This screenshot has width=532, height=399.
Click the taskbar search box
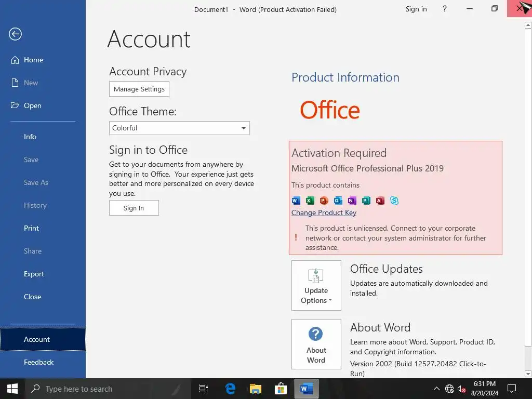coord(108,389)
